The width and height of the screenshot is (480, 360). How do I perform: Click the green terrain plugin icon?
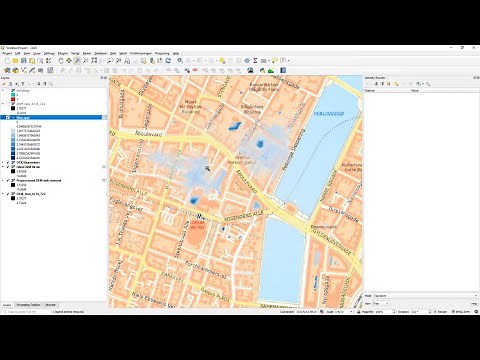(x=271, y=70)
